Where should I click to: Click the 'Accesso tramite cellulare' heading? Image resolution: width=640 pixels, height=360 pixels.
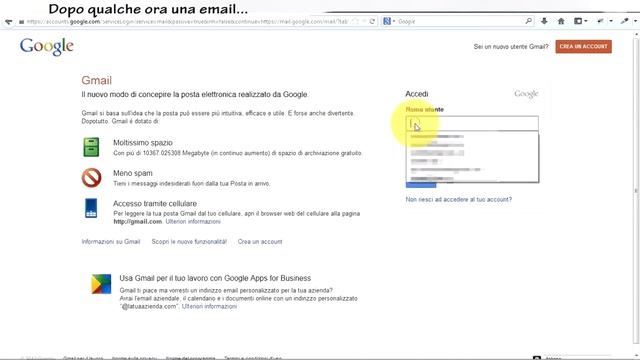pos(155,204)
